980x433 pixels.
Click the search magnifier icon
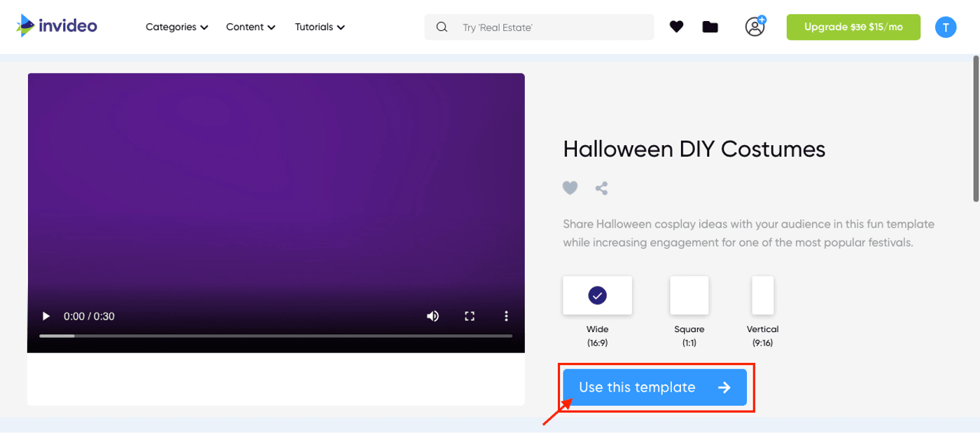(441, 27)
